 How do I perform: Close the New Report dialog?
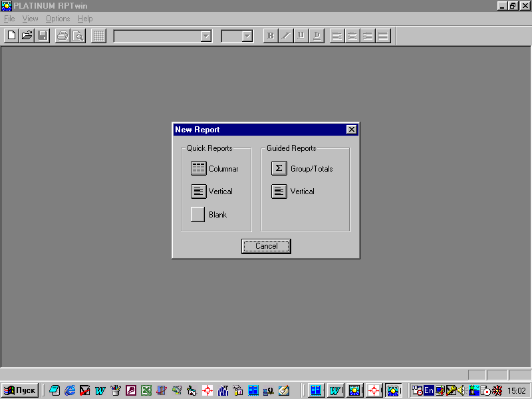pyautogui.click(x=352, y=129)
